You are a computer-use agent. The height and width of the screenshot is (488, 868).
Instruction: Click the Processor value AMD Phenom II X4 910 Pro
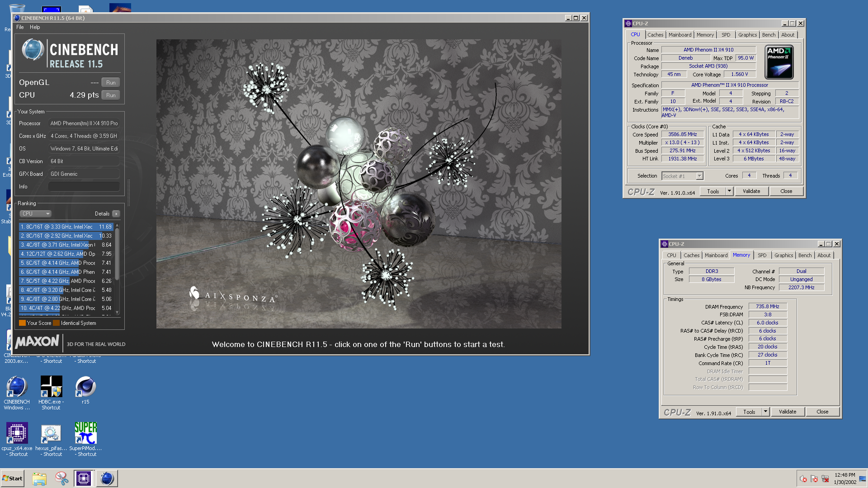(x=84, y=123)
